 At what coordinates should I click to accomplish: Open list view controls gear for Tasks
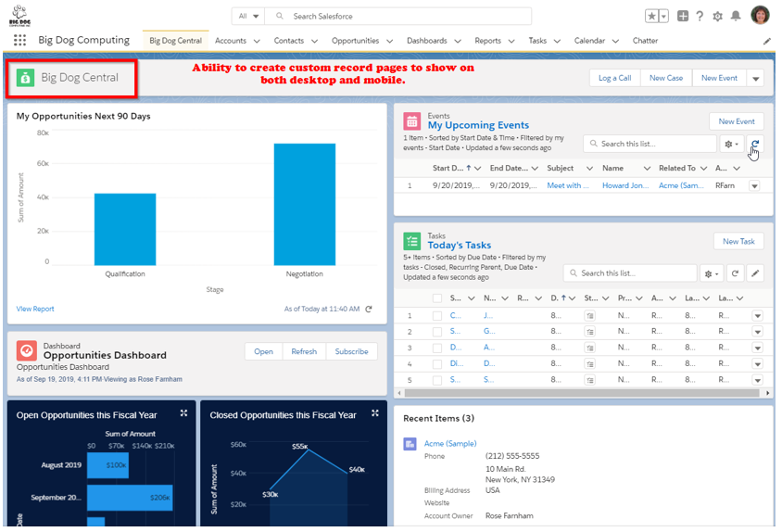[712, 273]
